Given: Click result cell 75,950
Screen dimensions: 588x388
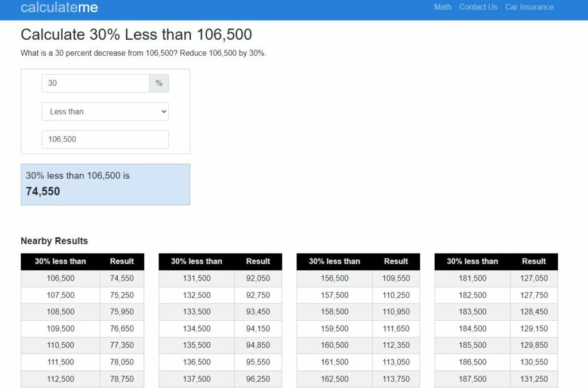Looking at the screenshot, I should 122,312.
